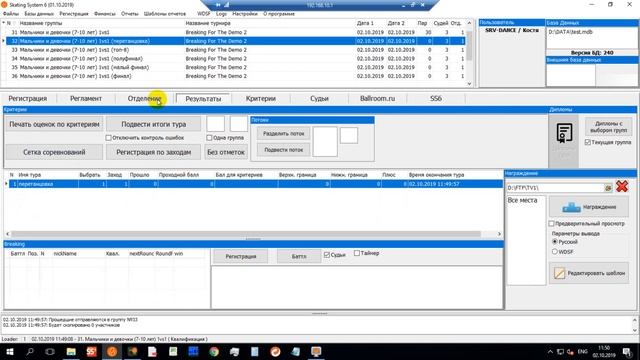The height and width of the screenshot is (360, 640).
Task: Show hidden system tray icons
Action: [x=550, y=351]
